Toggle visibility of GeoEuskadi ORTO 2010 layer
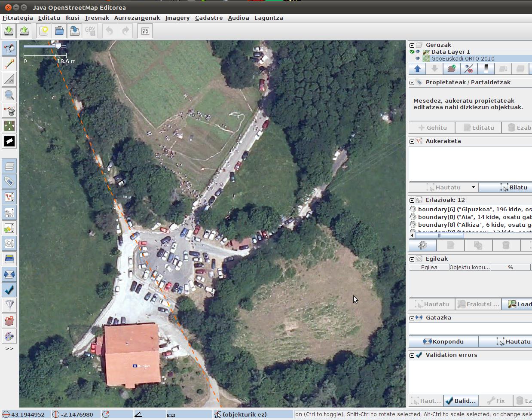Image resolution: width=532 pixels, height=420 pixels. coord(418,59)
